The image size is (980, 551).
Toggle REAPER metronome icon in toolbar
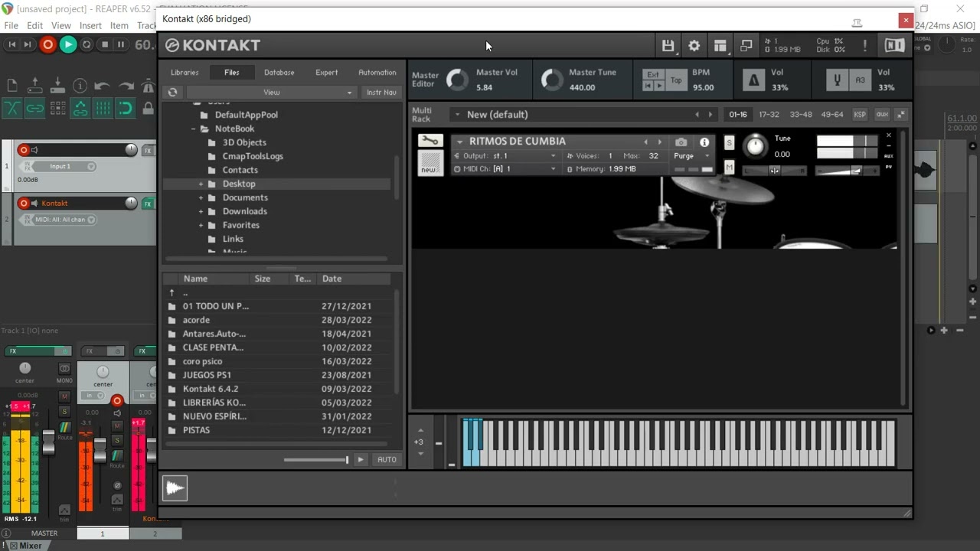click(x=147, y=86)
